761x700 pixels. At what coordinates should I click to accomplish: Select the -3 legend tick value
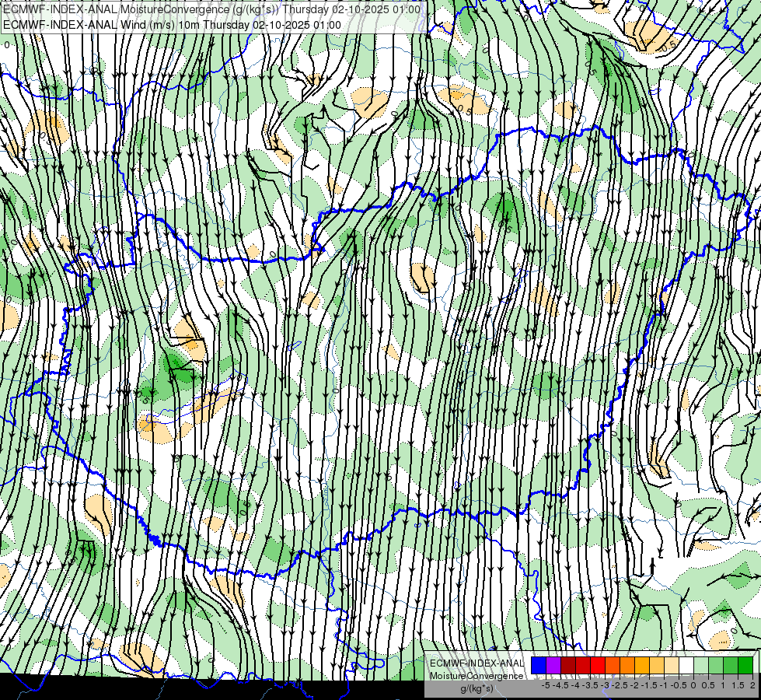605,685
